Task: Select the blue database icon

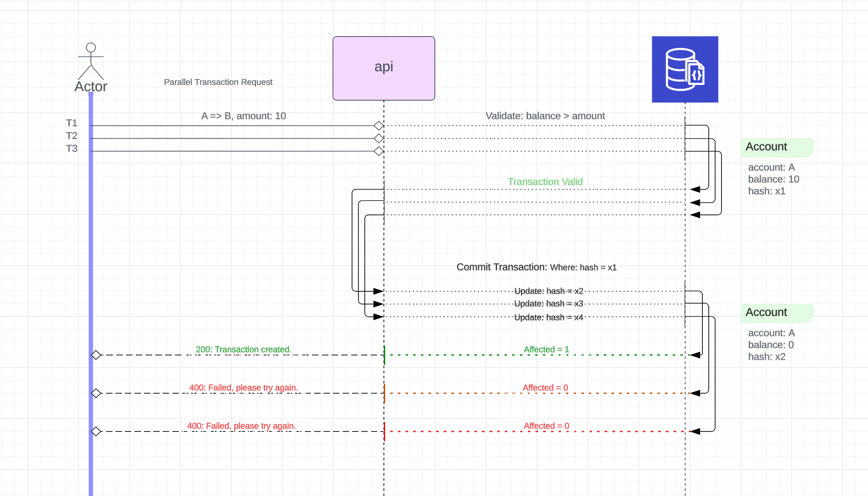Action: click(x=685, y=69)
